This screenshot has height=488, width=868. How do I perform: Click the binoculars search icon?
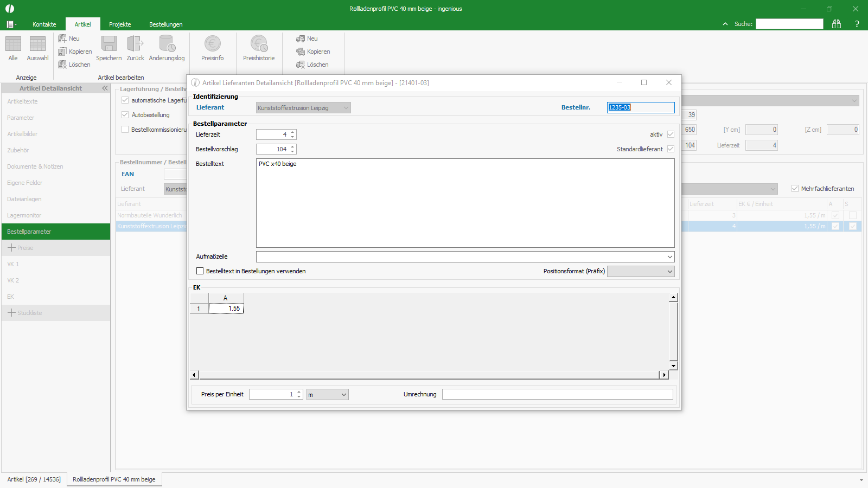(x=837, y=24)
